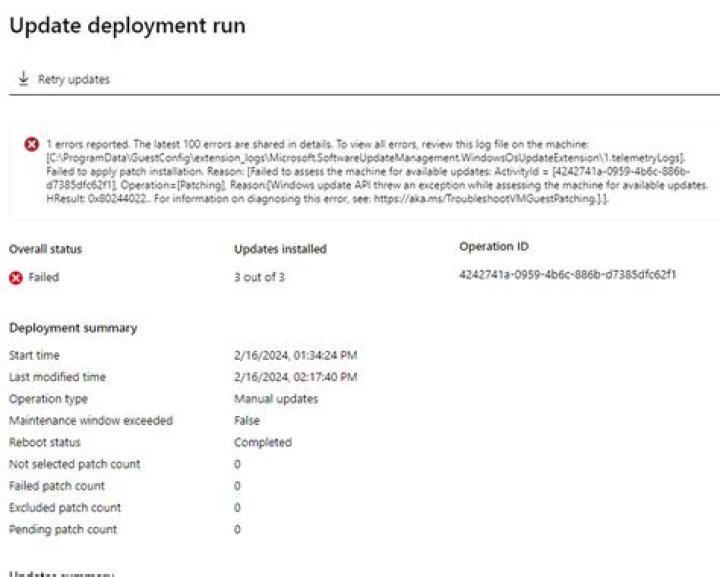Screen dimensions: 720x577
Task: Select the Operation ID label
Action: pos(494,246)
